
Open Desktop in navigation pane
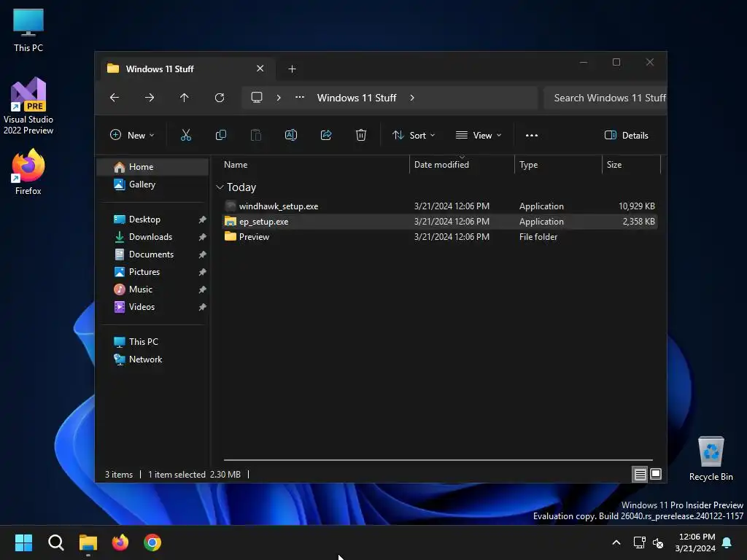pyautogui.click(x=152, y=219)
